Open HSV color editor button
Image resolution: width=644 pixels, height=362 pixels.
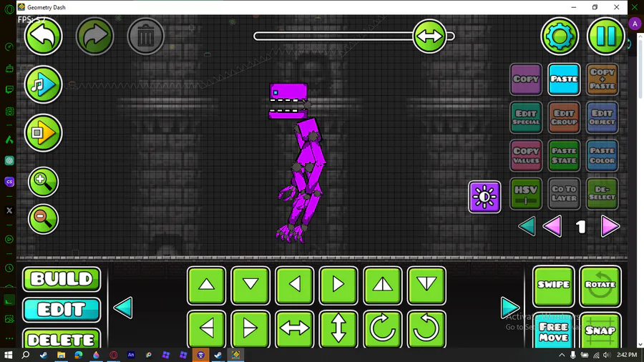coord(526,194)
